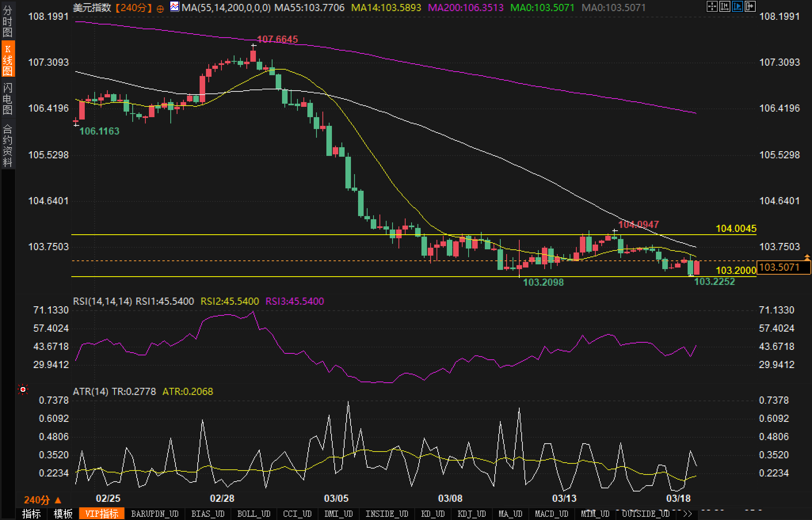Click the red sun alert icon beside ATR
The height and width of the screenshot is (520, 812).
click(x=23, y=390)
